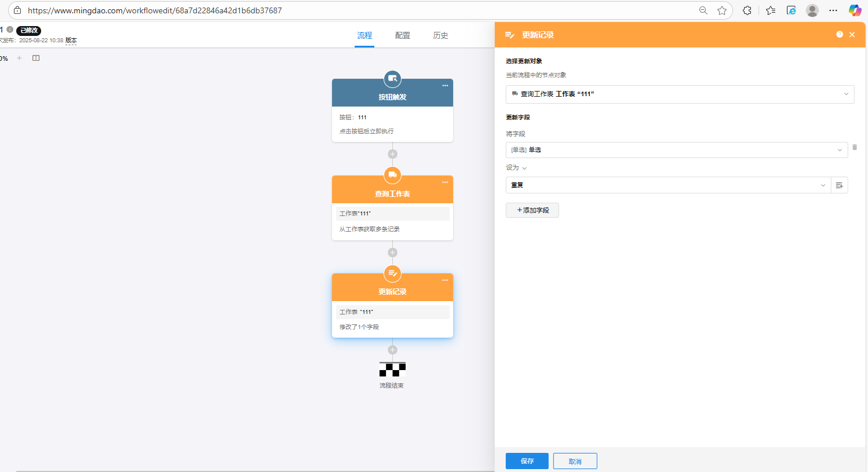The height and width of the screenshot is (472, 868).
Task: Open the 按钮触发 node more options
Action: click(445, 86)
